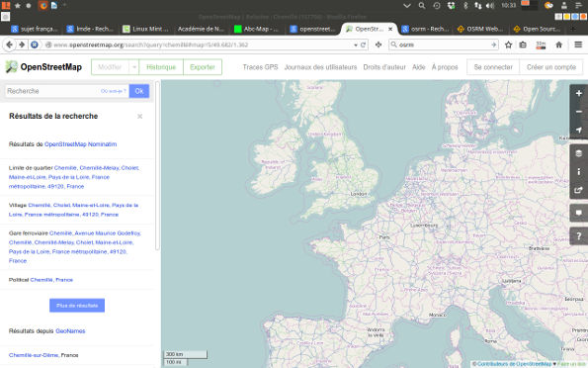Open the network connections indicator
This screenshot has width=588, height=368.
point(477,5)
